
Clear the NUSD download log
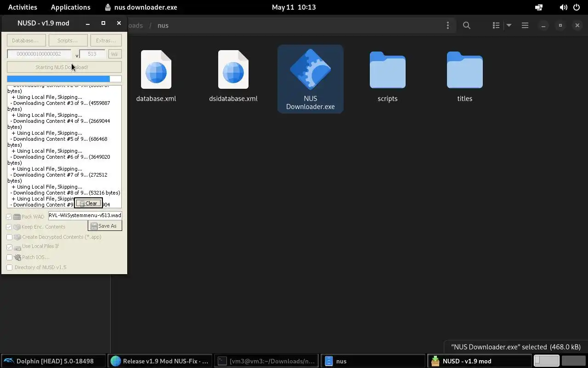click(88, 203)
